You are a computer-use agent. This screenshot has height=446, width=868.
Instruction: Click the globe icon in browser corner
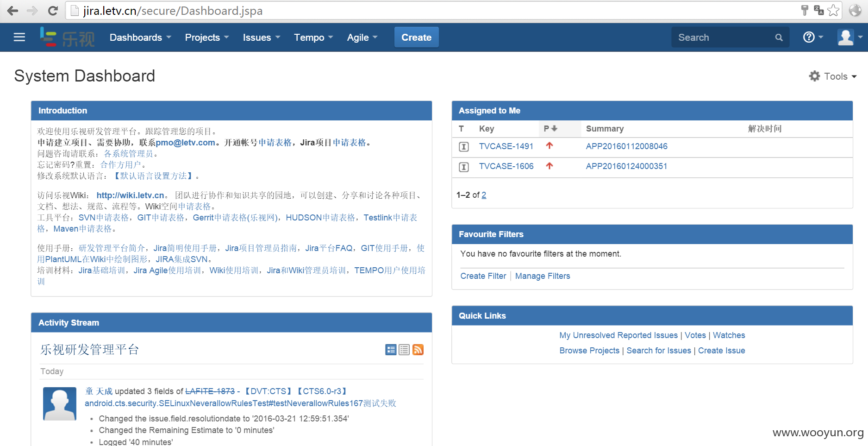click(x=855, y=10)
